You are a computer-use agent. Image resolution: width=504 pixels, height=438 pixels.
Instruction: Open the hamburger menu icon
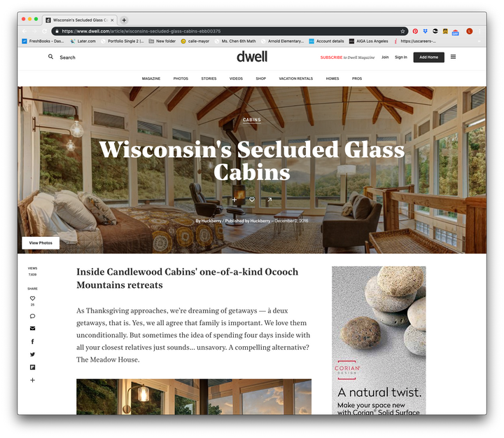coord(453,57)
